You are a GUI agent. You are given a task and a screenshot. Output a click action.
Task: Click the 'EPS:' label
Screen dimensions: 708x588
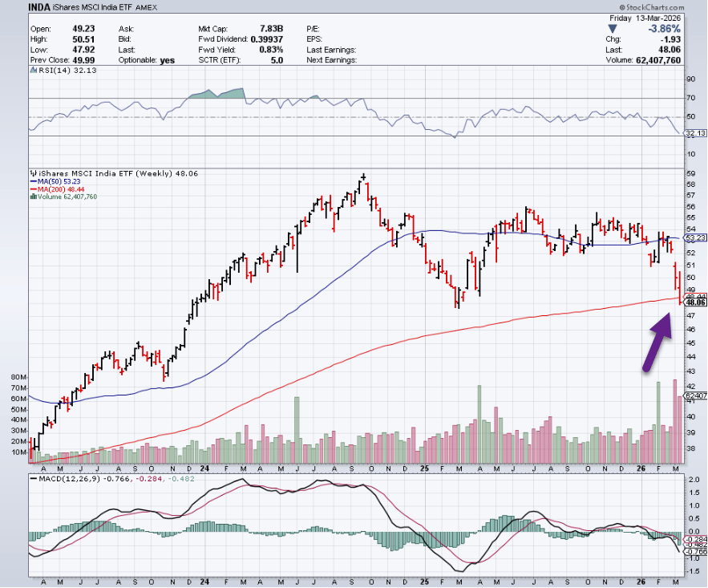(x=314, y=39)
